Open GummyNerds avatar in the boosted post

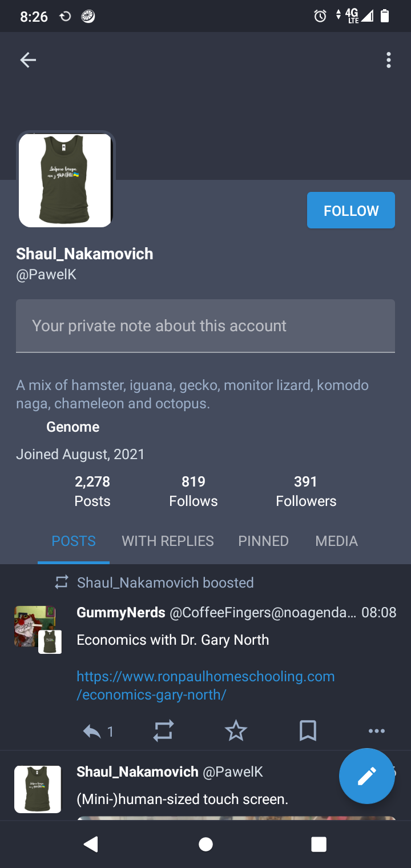(x=34, y=625)
